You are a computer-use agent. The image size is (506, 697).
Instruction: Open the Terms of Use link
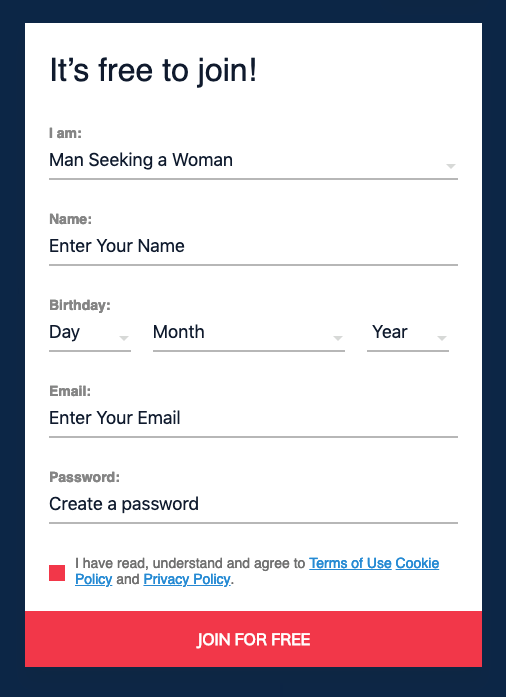(x=350, y=563)
